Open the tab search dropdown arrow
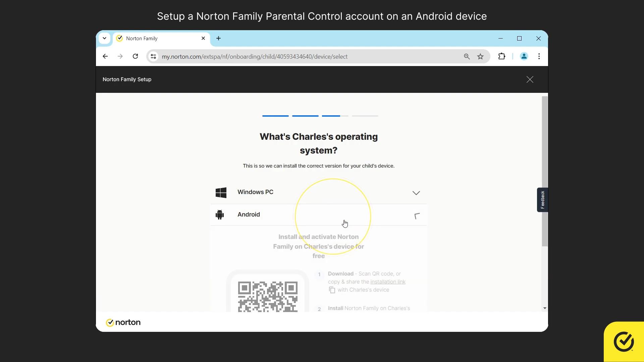This screenshot has width=644, height=362. tap(105, 38)
